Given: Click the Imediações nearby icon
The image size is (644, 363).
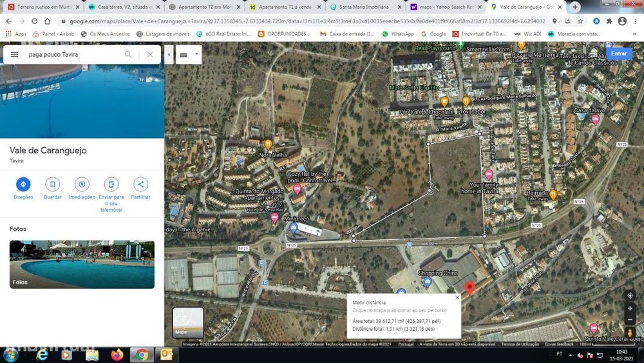Looking at the screenshot, I should coord(82,184).
